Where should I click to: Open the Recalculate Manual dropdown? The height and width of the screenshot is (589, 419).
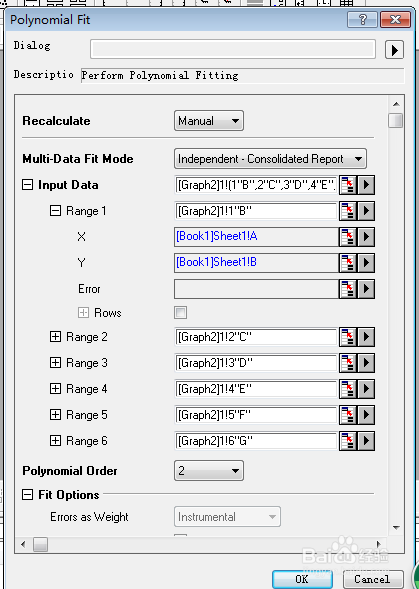(x=209, y=121)
